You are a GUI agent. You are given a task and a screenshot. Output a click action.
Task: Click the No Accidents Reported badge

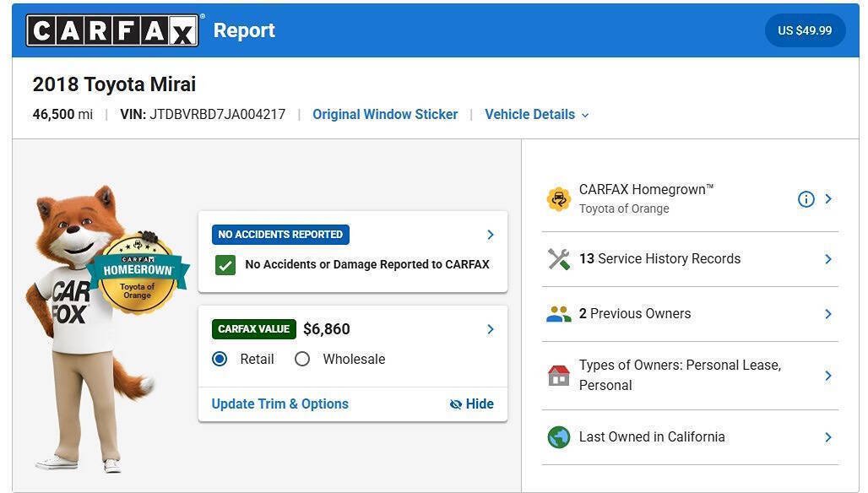(280, 235)
